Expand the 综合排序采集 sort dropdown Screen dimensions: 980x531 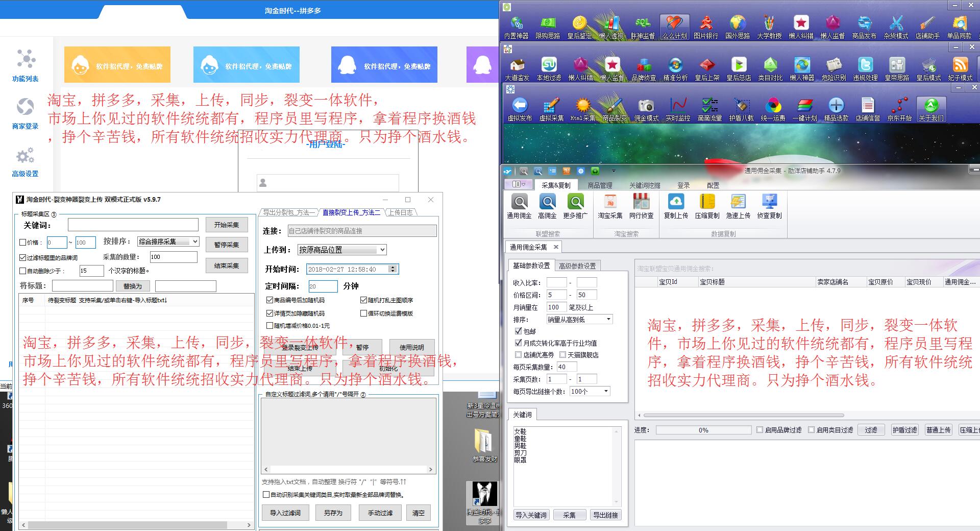195,242
